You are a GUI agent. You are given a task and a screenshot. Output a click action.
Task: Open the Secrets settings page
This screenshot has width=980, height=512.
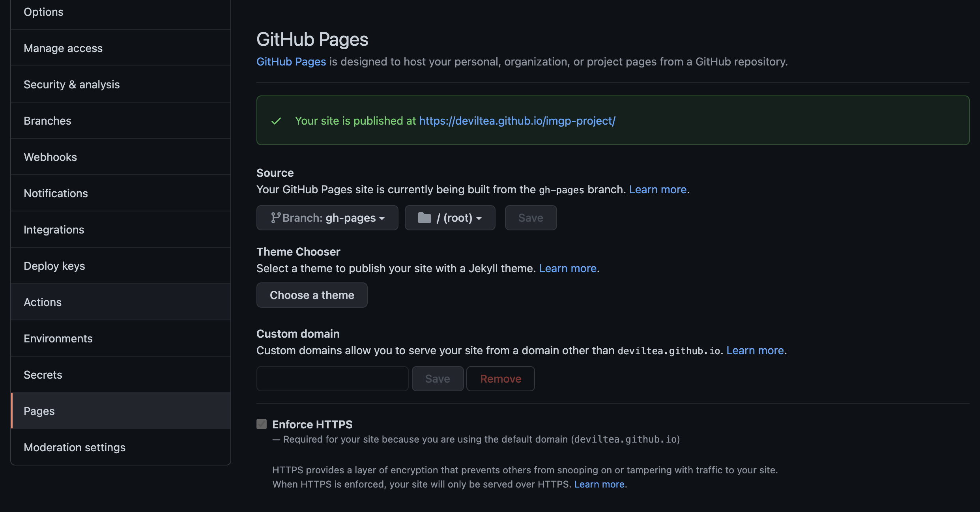point(121,375)
